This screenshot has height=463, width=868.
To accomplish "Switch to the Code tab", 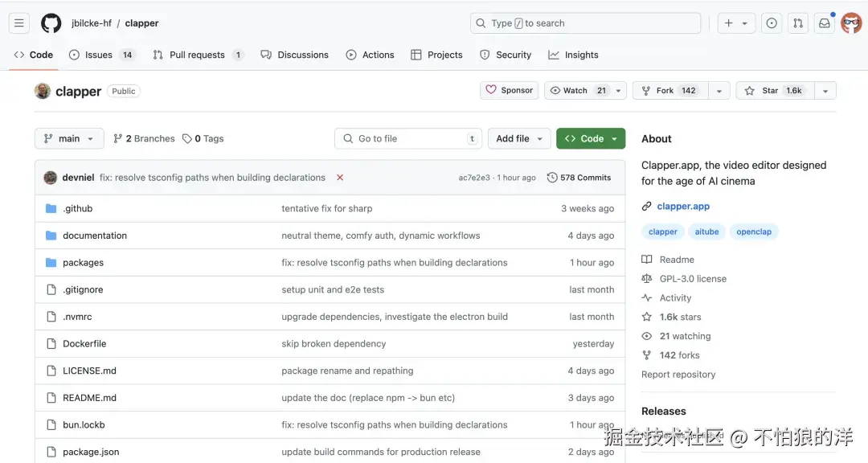I will click(x=34, y=55).
